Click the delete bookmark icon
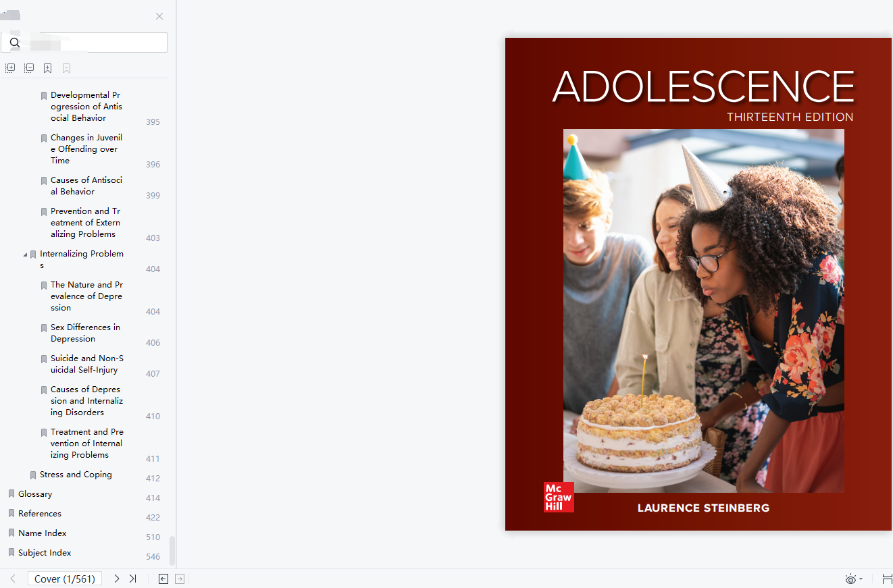The height and width of the screenshot is (588, 893). tap(67, 68)
